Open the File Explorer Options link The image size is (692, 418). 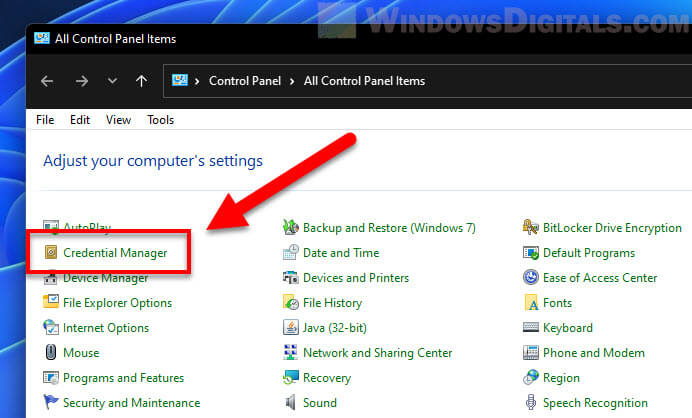(117, 303)
